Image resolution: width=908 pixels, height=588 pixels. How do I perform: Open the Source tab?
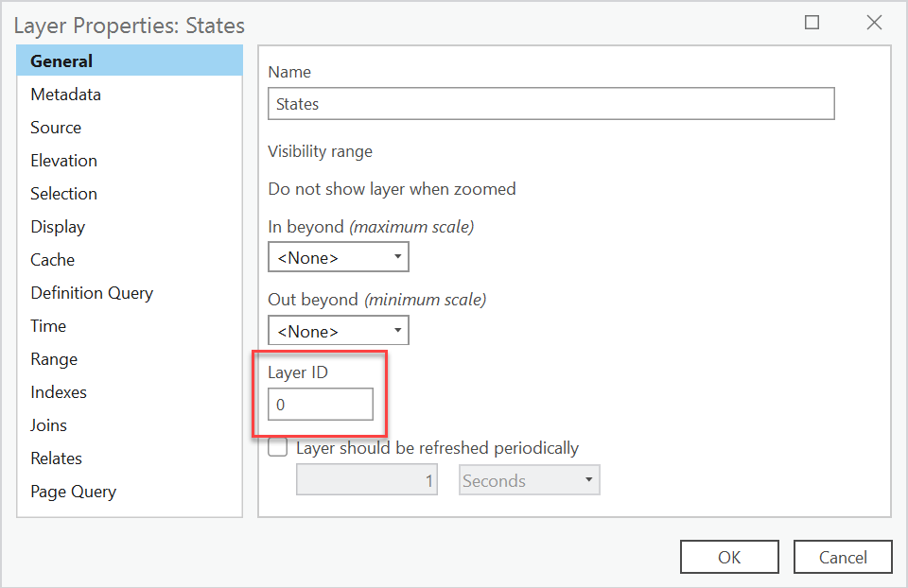pyautogui.click(x=56, y=128)
